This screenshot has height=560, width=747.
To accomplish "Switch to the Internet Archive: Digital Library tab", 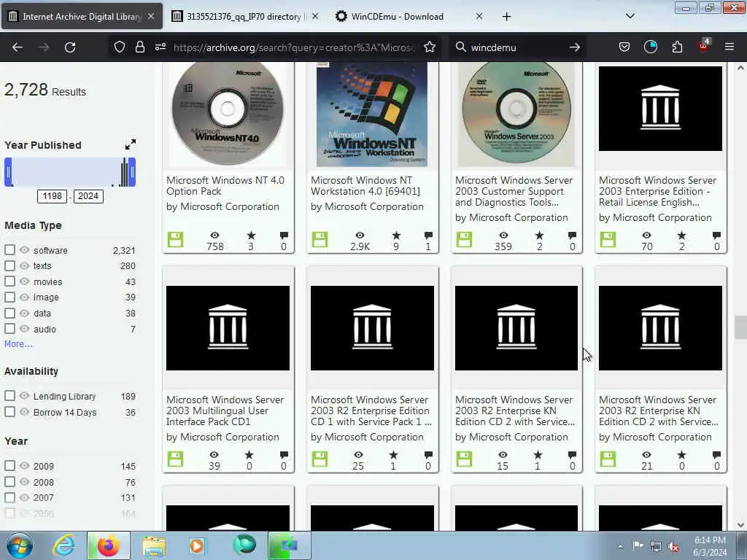I will click(x=82, y=17).
